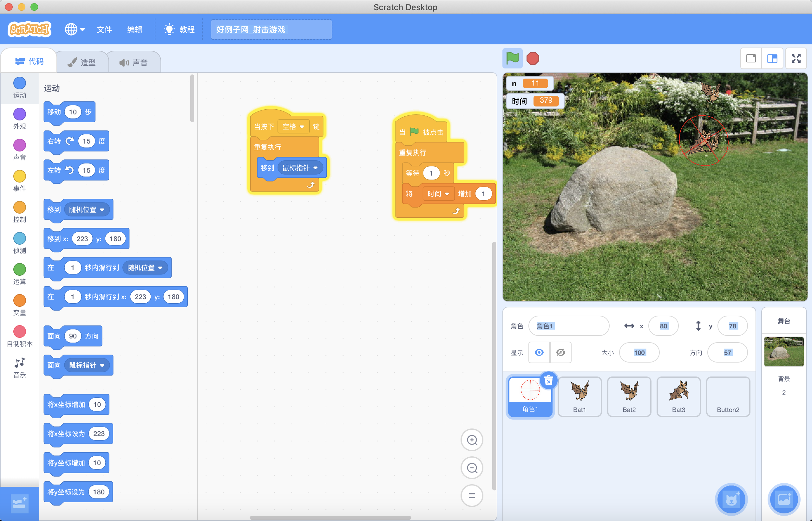Edit the project title field
This screenshot has height=521, width=812.
point(271,29)
